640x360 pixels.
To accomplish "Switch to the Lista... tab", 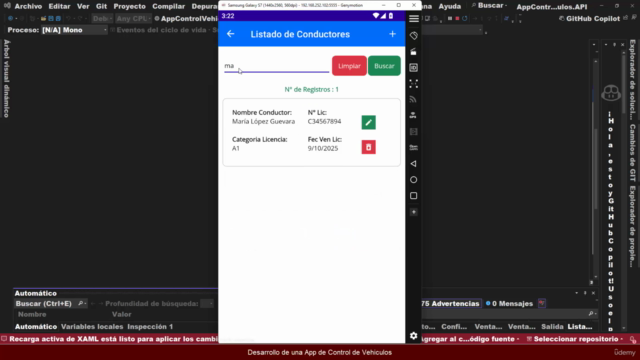I will [x=580, y=327].
